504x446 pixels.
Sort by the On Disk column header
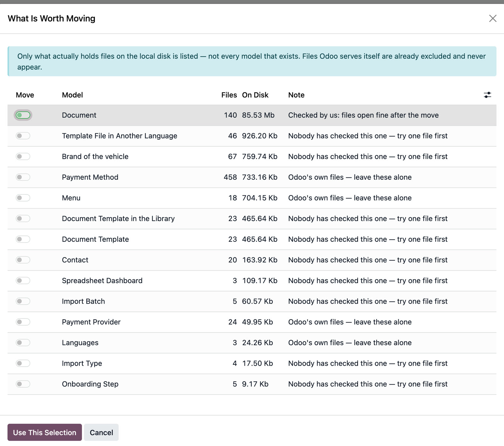point(255,95)
